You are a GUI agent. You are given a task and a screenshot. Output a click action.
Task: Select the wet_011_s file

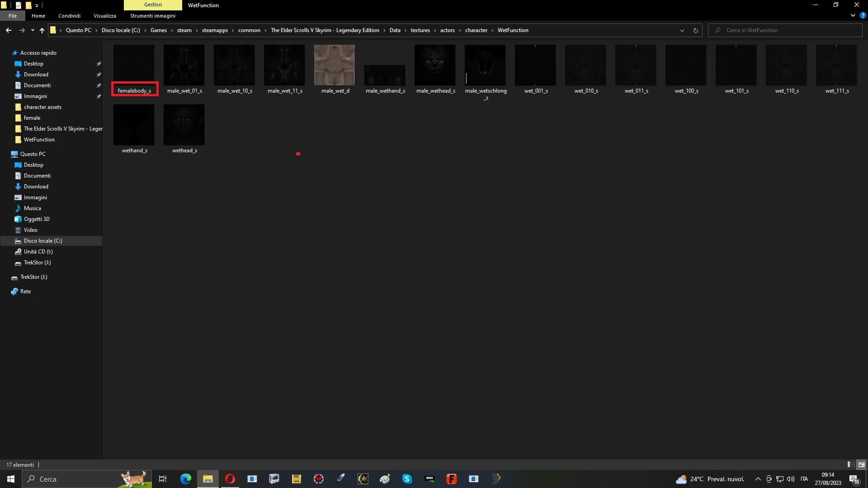(636, 70)
